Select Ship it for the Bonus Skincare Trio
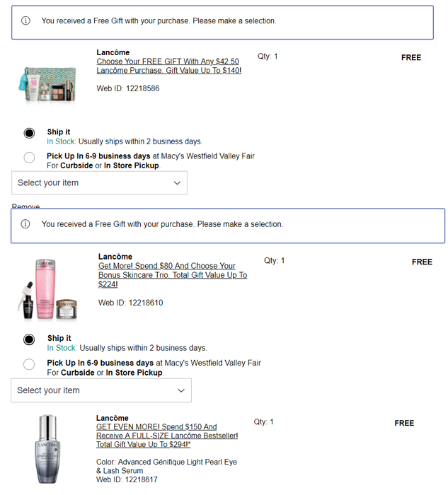The width and height of the screenshot is (448, 495). coord(29,339)
